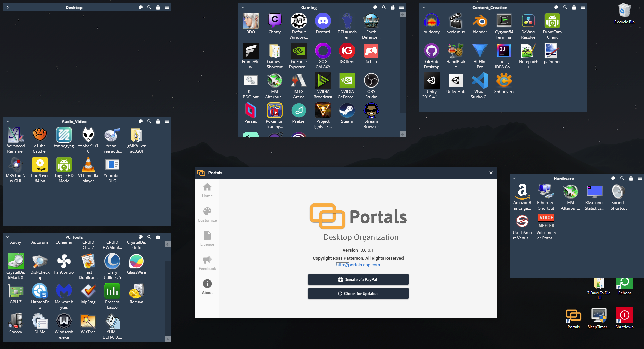The width and height of the screenshot is (644, 349).
Task: Toggle lock on Audio_Video portal
Action: (x=158, y=121)
